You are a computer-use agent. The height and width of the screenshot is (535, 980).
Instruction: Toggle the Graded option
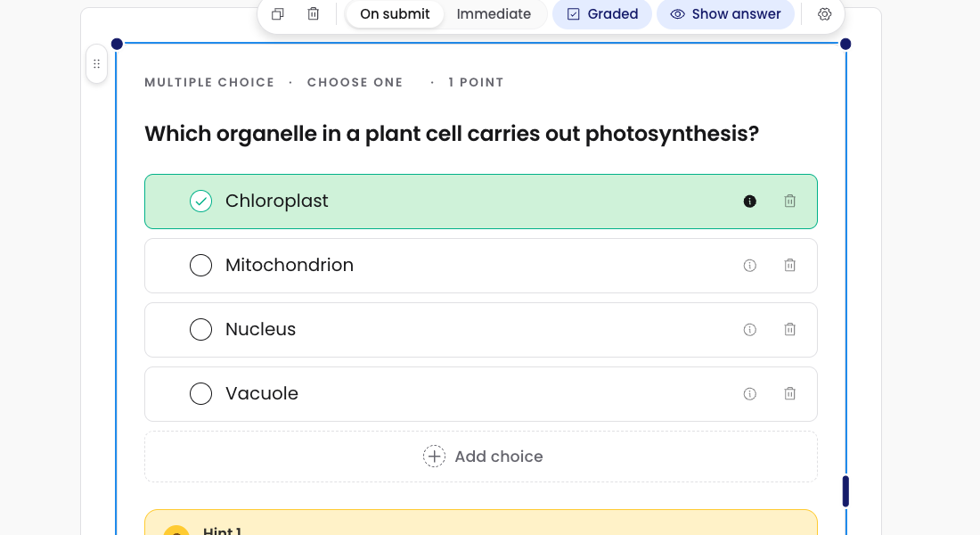coord(602,13)
